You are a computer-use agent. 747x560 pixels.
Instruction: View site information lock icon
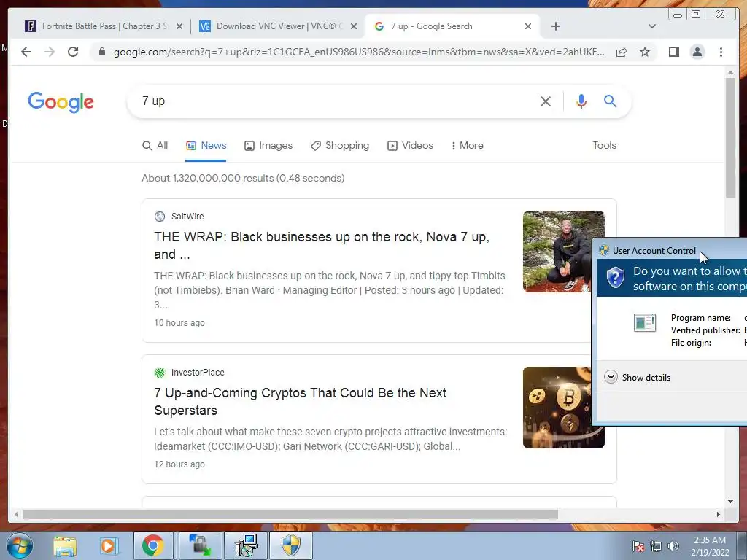click(x=102, y=52)
